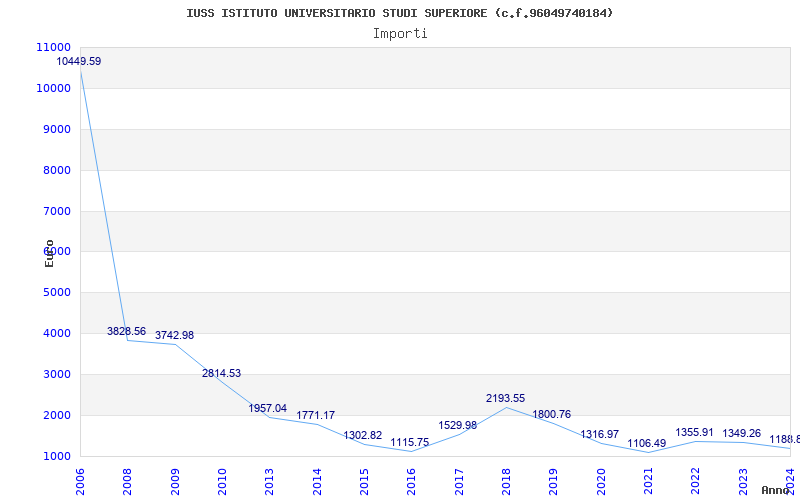Screen dimensions: 800x500
Task: Click the data label 2814.53
Action: [x=221, y=373]
